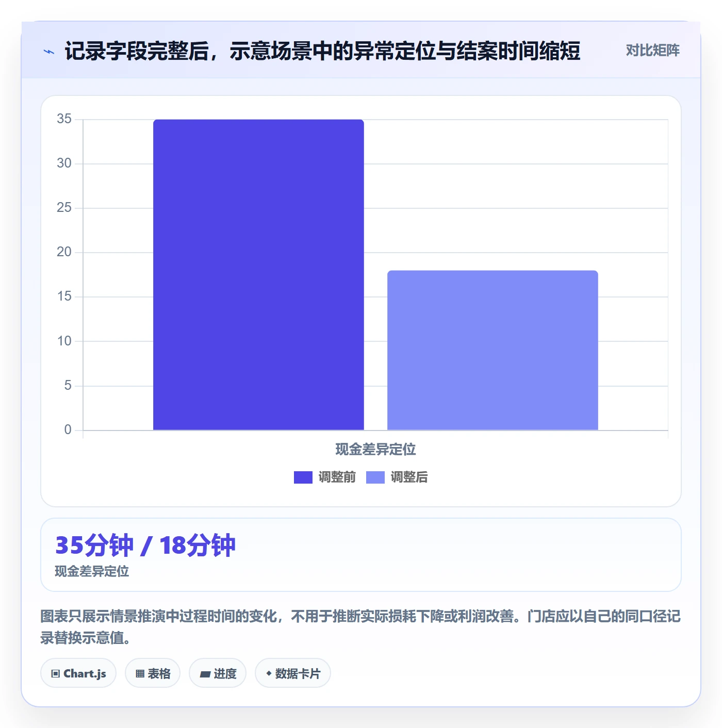The width and height of the screenshot is (722, 728).
Task: Click the explanatory paragraph starting 图表只展示
Action: pos(360,627)
